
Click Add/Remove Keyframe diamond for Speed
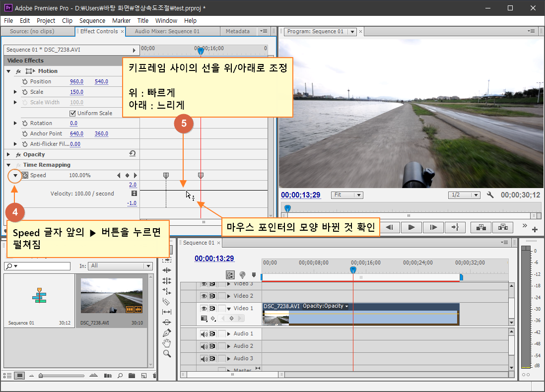pos(127,176)
